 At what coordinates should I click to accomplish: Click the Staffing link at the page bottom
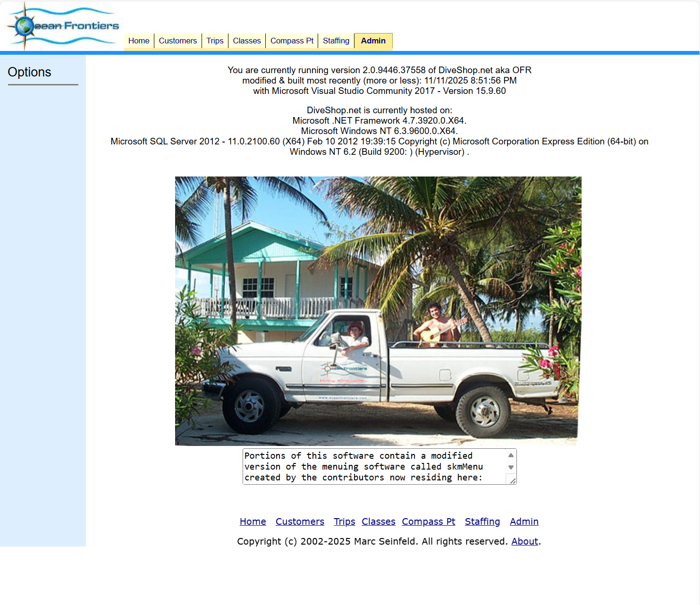(x=482, y=521)
